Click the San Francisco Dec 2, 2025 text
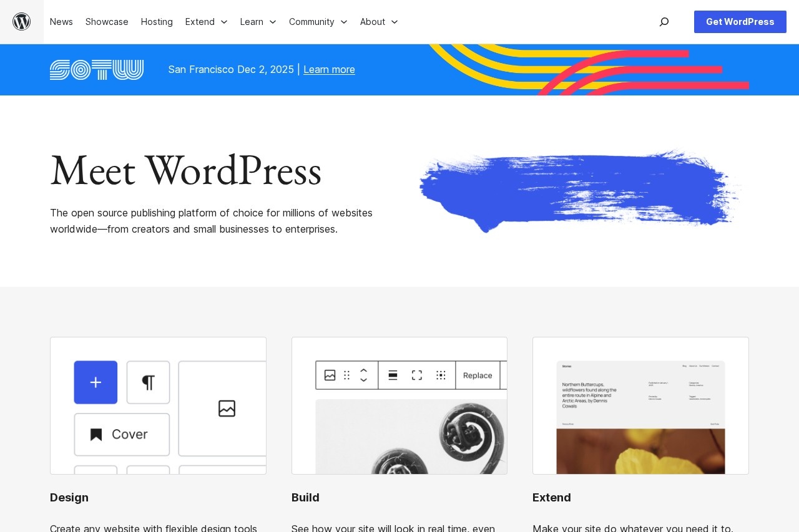Image resolution: width=799 pixels, height=532 pixels. click(231, 69)
